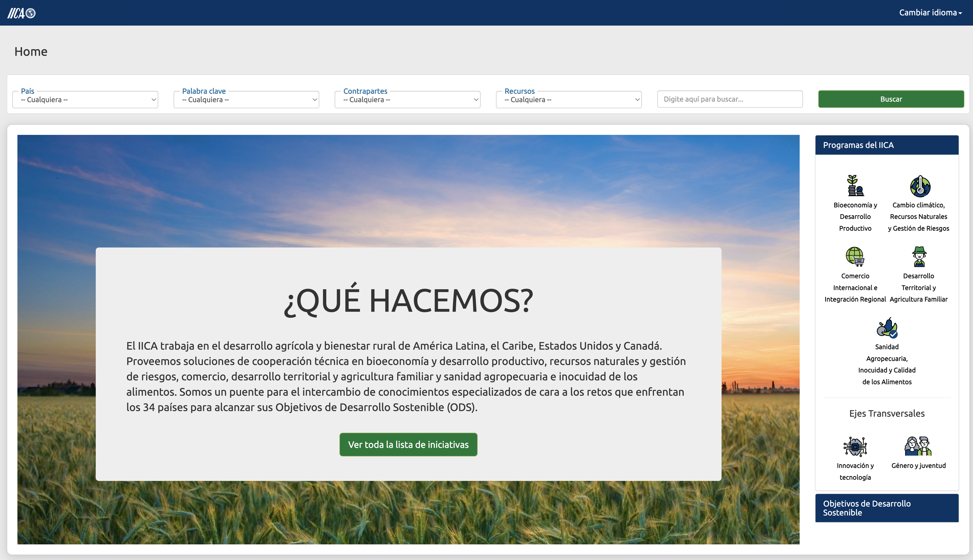Expand Objetivos de Desarrollo Sostenible panel
Image resolution: width=973 pixels, height=560 pixels.
pyautogui.click(x=886, y=508)
